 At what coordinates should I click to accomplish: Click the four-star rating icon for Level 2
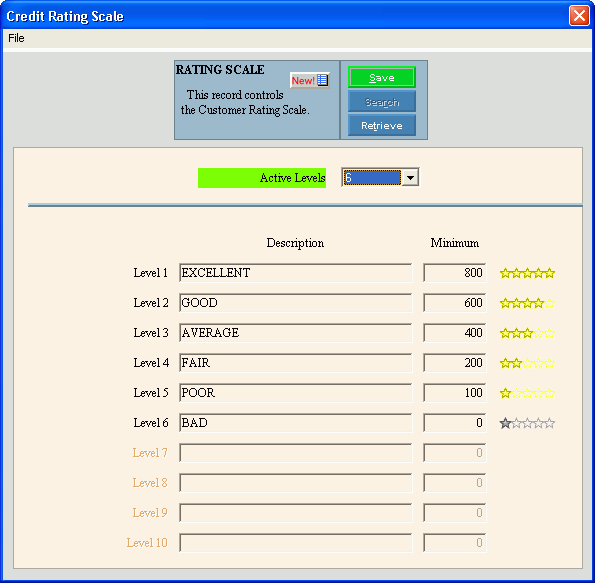click(x=527, y=303)
